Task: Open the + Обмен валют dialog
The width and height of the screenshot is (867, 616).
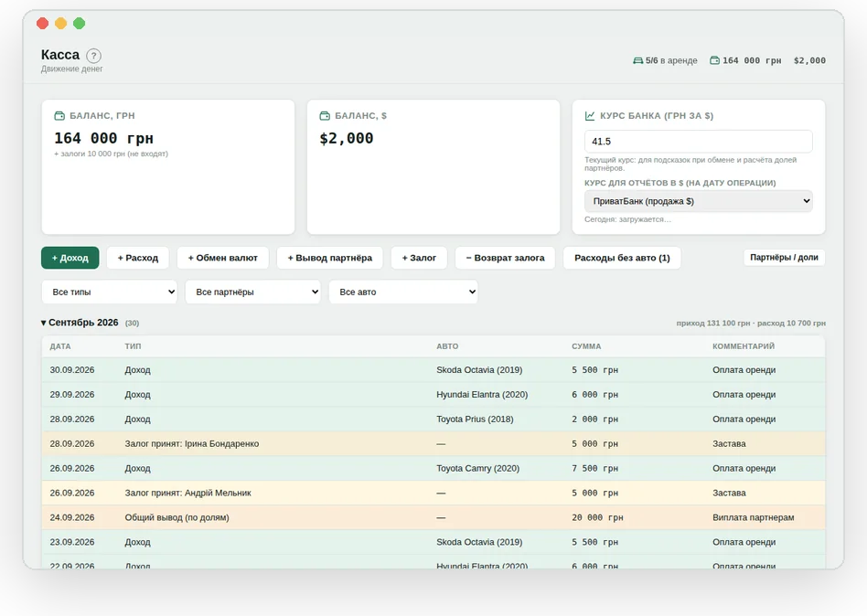Action: (223, 258)
